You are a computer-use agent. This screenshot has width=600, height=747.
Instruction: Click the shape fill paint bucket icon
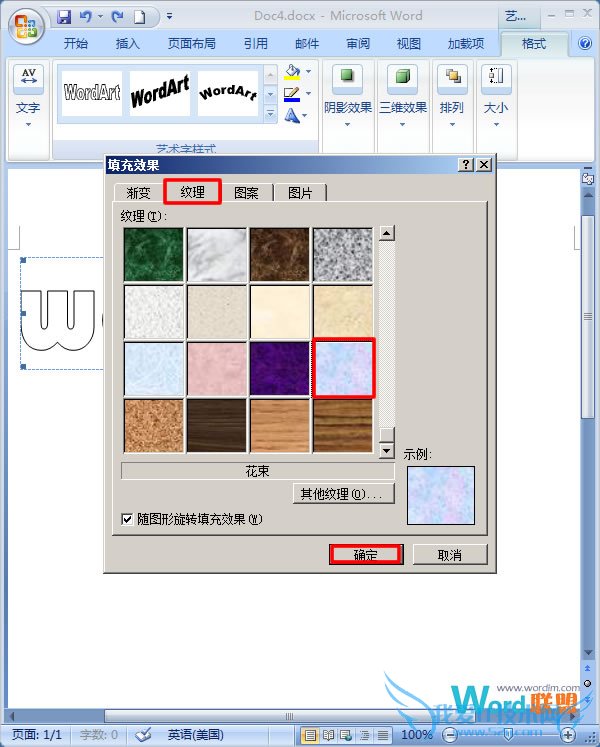point(292,72)
